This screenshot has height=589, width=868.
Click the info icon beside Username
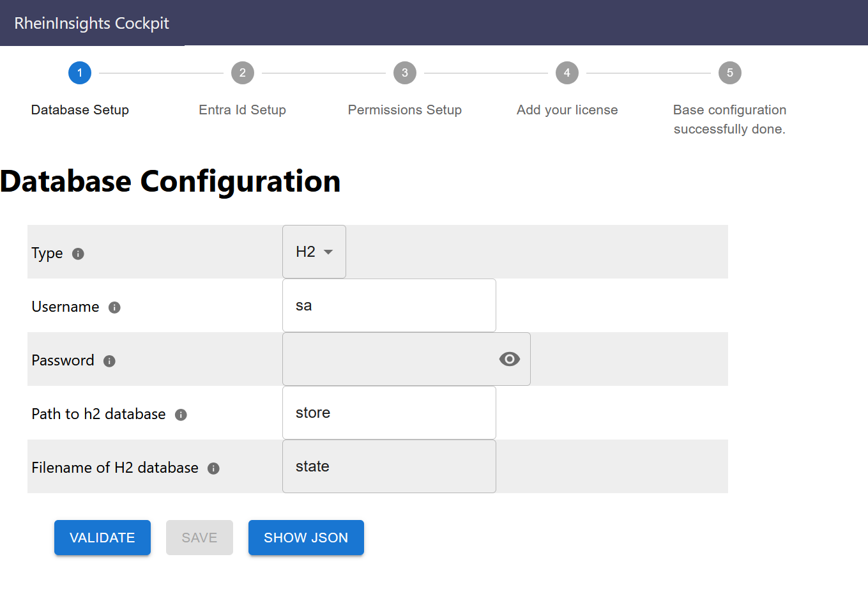(114, 307)
